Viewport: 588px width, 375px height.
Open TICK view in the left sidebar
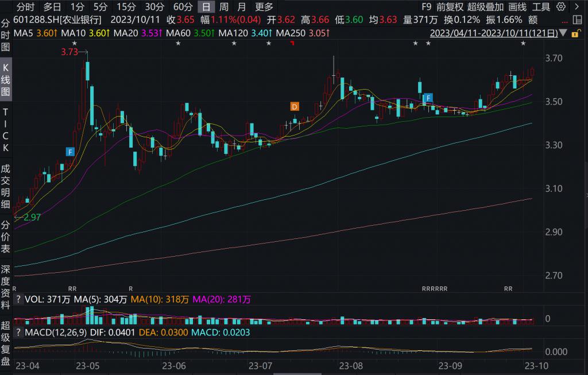pos(5,130)
